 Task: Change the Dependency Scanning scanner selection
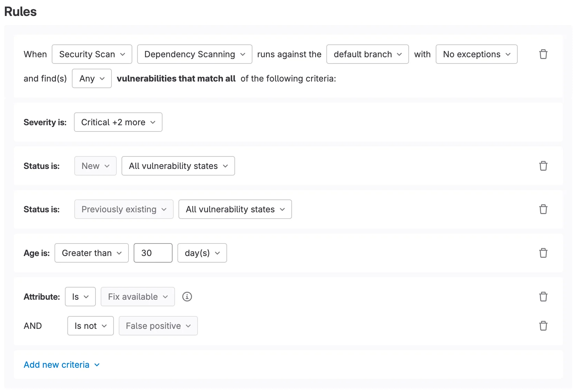(x=194, y=54)
